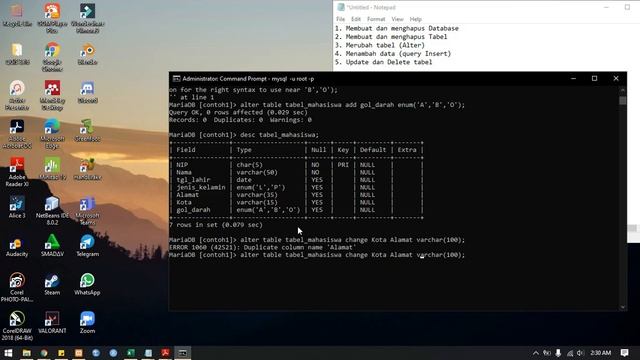The image size is (640, 360).
Task: Open Google Chrome desktop shortcut
Action: coord(52,56)
